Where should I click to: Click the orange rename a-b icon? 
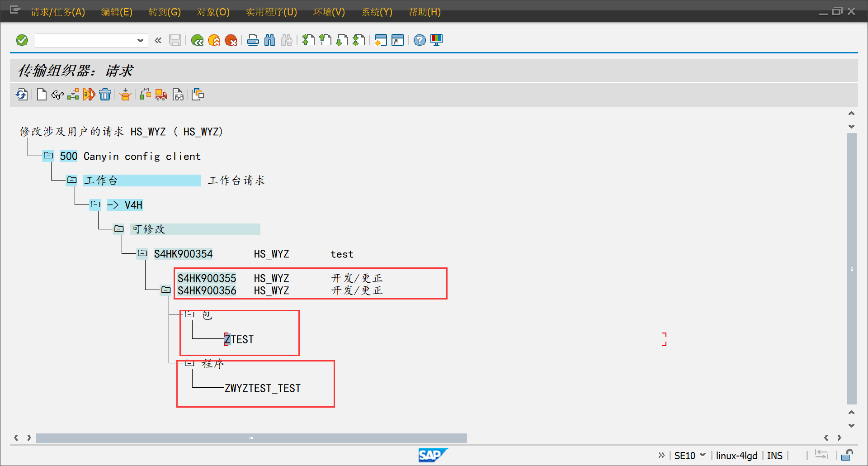click(x=89, y=95)
